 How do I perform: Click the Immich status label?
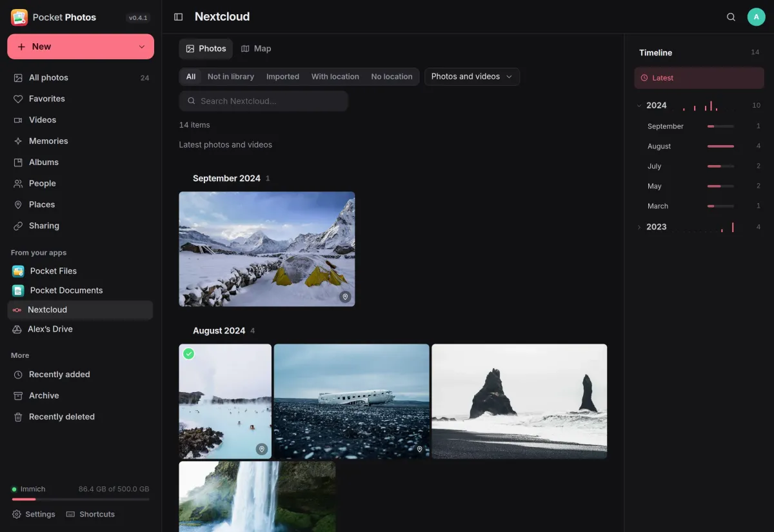coord(29,489)
